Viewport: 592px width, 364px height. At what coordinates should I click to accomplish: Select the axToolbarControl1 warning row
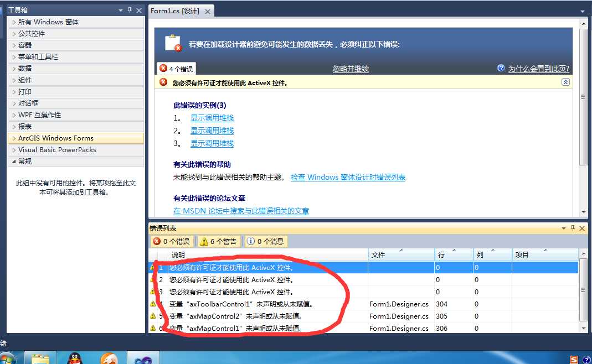click(x=364, y=304)
